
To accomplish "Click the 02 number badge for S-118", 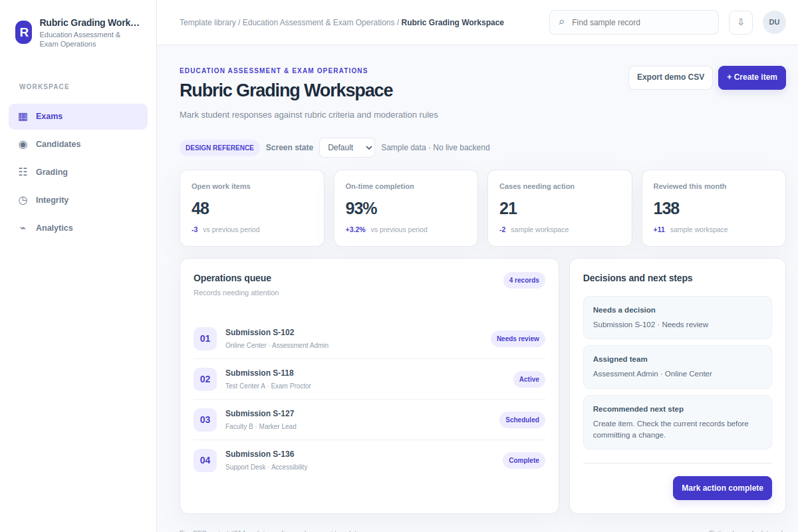I will (205, 379).
